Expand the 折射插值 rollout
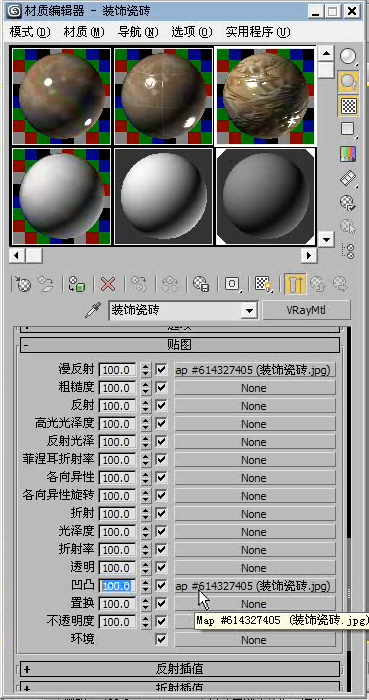The width and height of the screenshot is (369, 700). coord(180,687)
